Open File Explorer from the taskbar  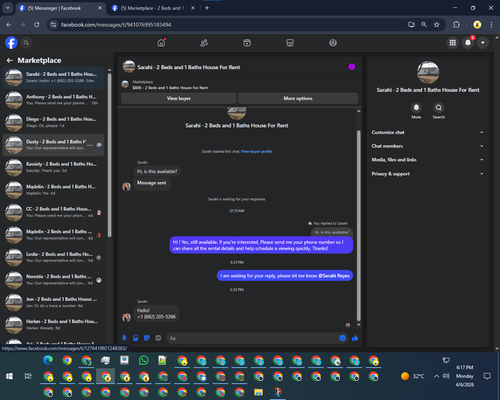click(x=258, y=392)
